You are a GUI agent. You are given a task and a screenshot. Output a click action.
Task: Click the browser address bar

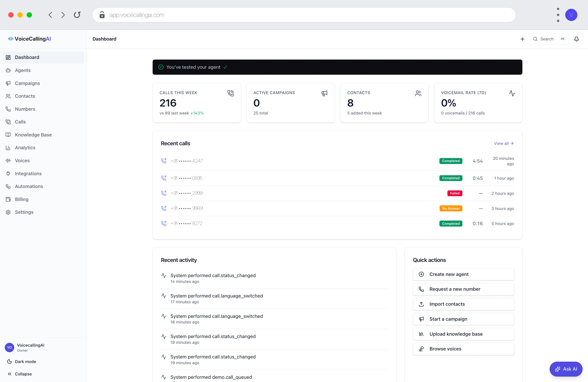pos(304,15)
